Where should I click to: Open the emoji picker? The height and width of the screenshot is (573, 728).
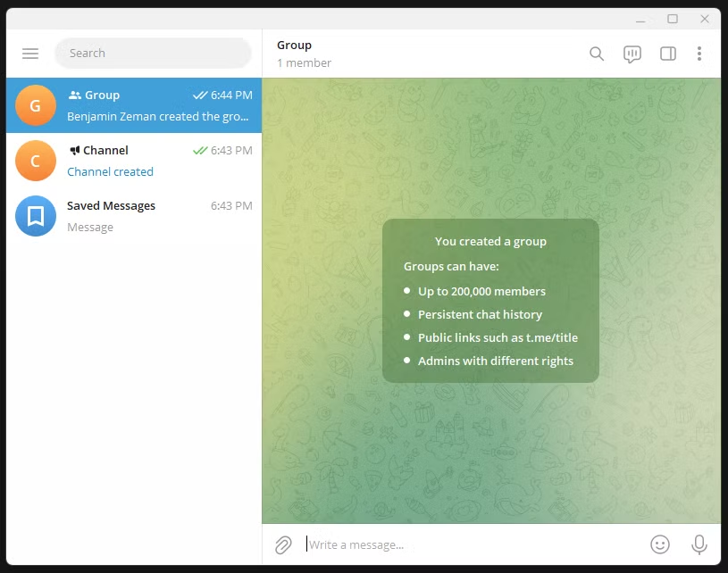point(660,544)
